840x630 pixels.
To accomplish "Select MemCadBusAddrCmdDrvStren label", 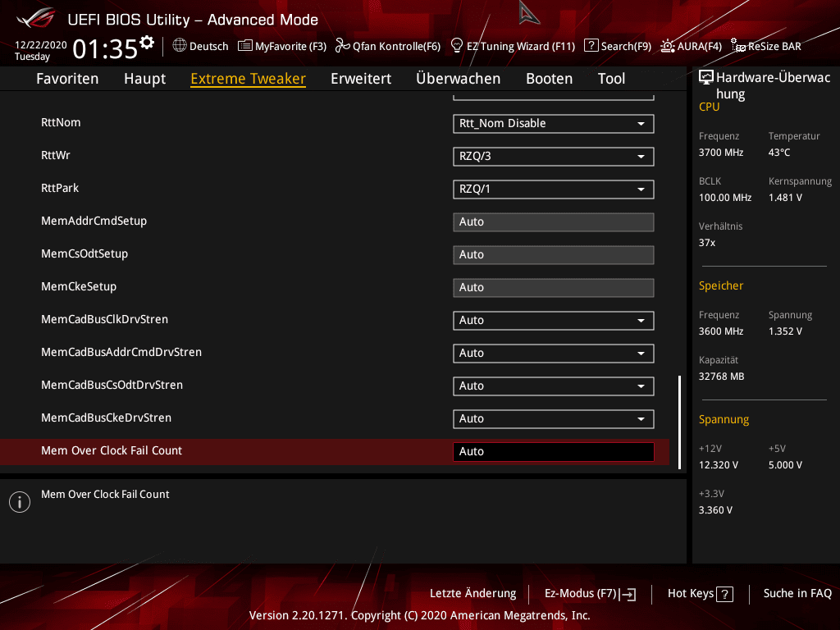I will pos(121,352).
